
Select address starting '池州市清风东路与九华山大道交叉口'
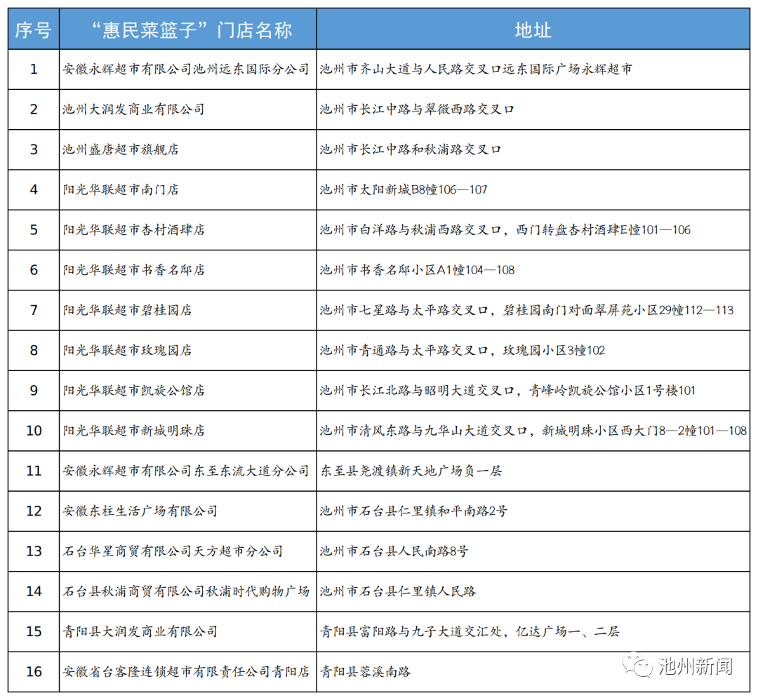(x=533, y=430)
